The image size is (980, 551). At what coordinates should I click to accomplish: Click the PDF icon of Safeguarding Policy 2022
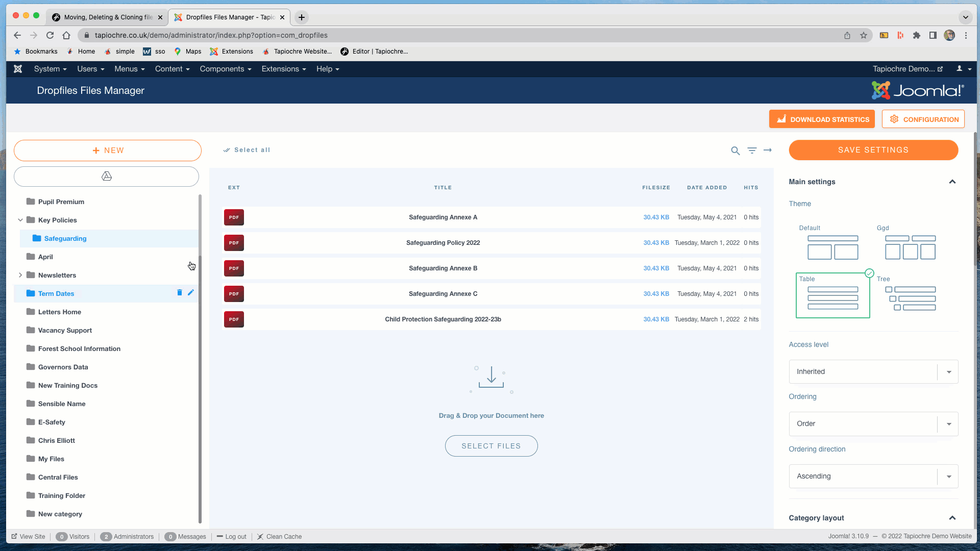tap(234, 243)
